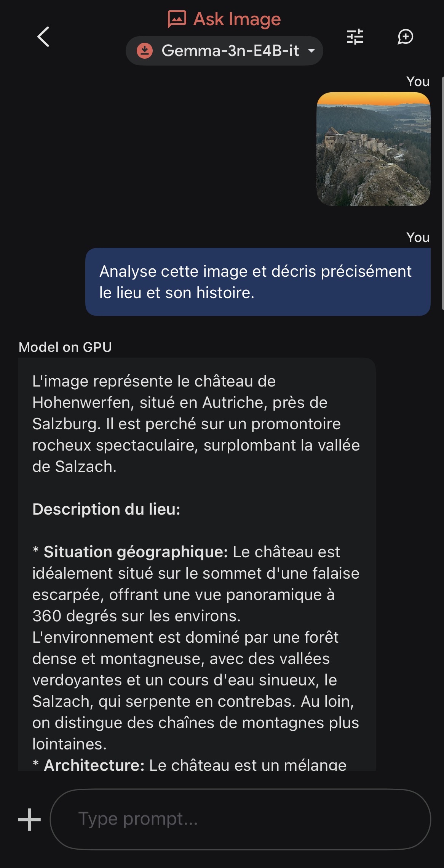
Task: Click the "Ask Image" title text
Action: [x=237, y=19]
